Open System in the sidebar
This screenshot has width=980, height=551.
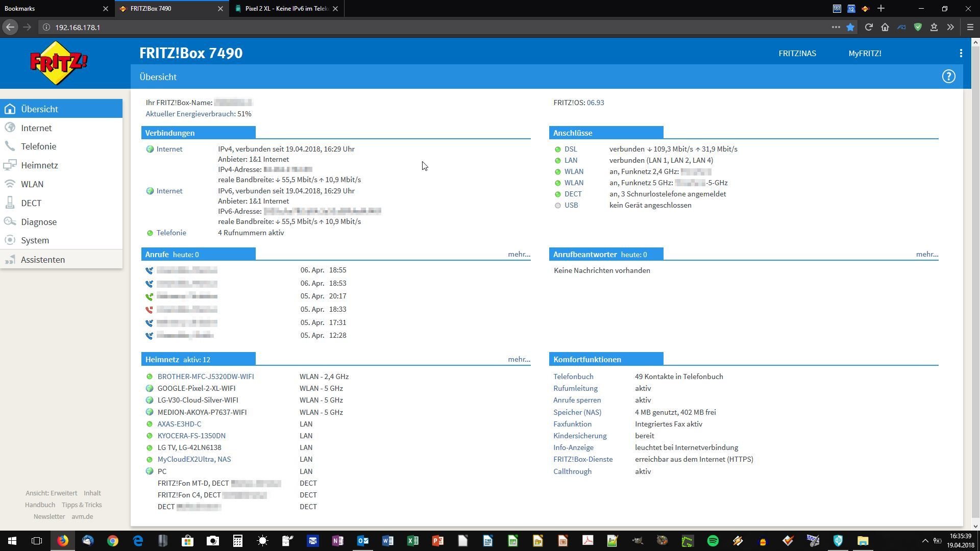pos(61,240)
